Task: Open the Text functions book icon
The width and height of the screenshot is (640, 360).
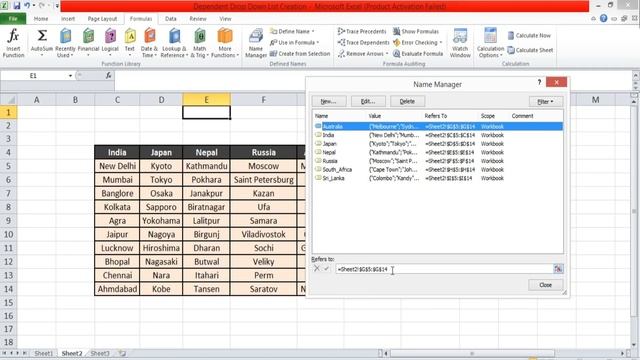Action: 130,36
